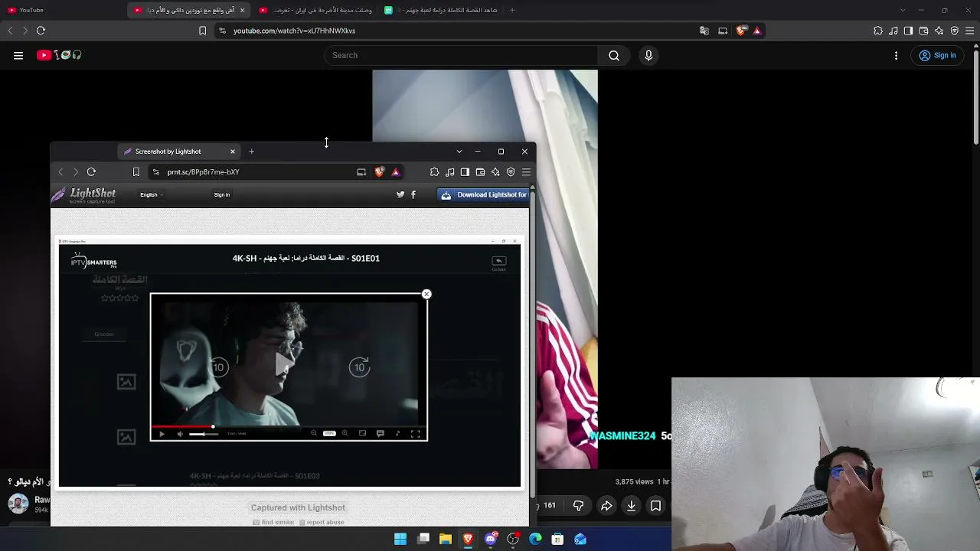Sign in to Lightshot

pyautogui.click(x=222, y=194)
